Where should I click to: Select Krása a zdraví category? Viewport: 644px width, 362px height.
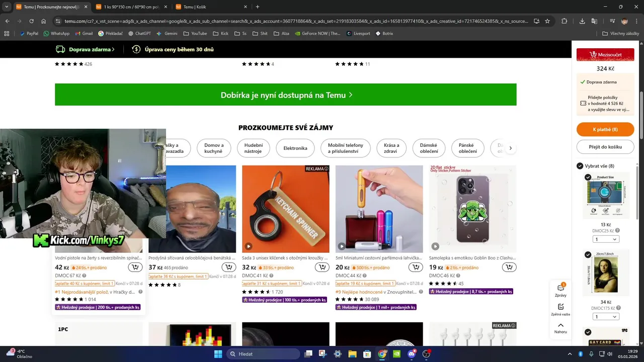pos(391,148)
